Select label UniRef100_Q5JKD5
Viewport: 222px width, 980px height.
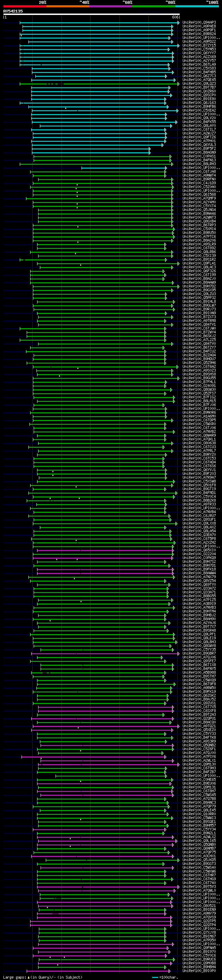[x=199, y=860]
